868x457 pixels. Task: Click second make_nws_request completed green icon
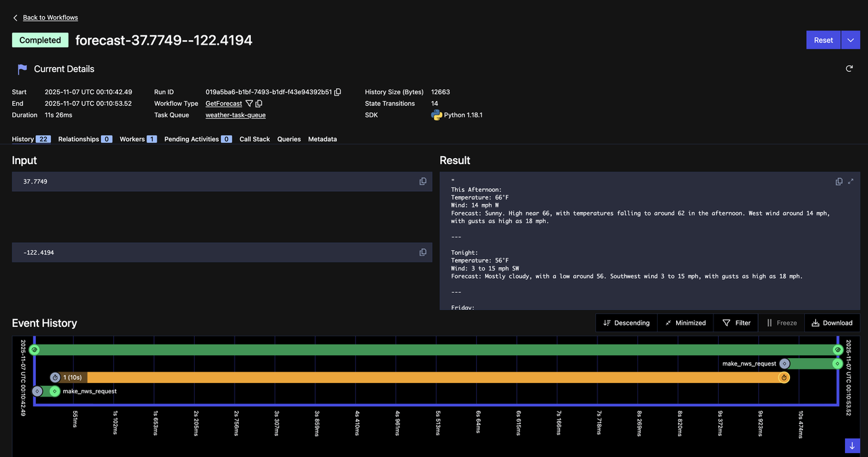pyautogui.click(x=837, y=363)
